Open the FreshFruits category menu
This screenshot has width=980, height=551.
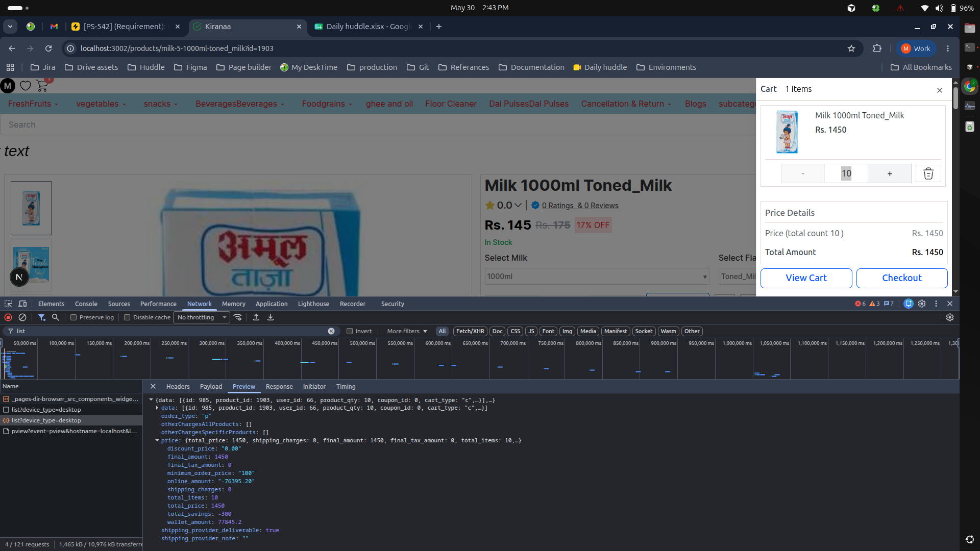point(33,104)
